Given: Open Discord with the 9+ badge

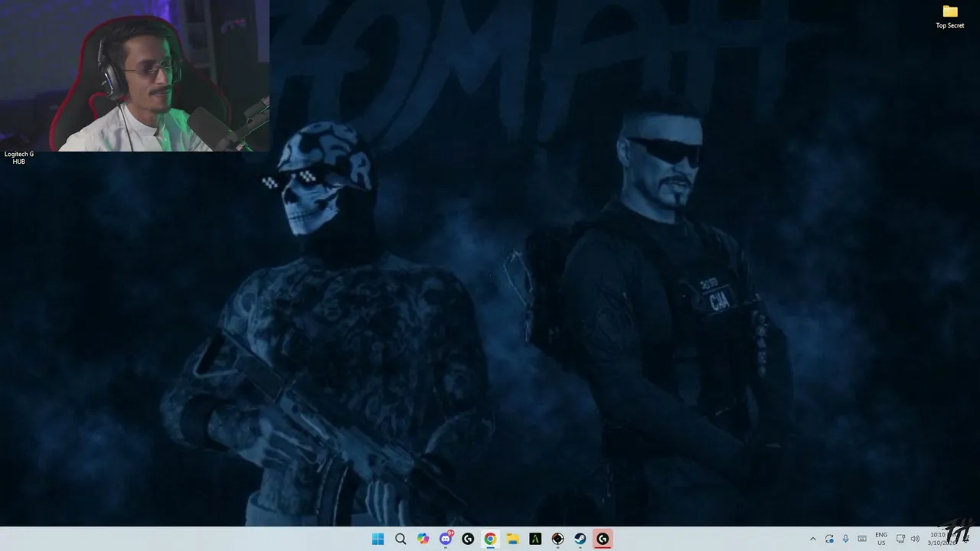Looking at the screenshot, I should pyautogui.click(x=446, y=539).
